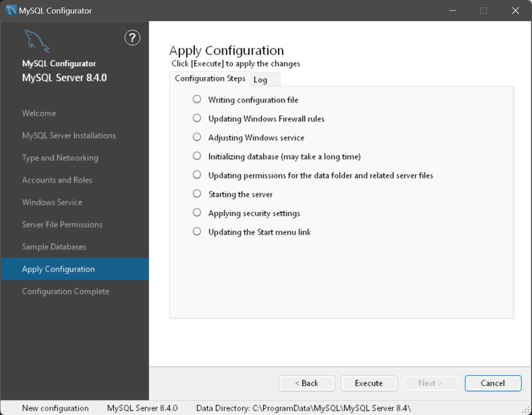Select the Writing configuration file step indicator
Image resolution: width=532 pixels, height=415 pixels.
(197, 99)
